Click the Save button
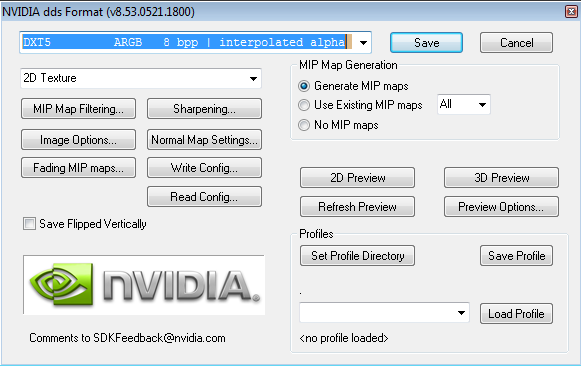 pos(426,43)
